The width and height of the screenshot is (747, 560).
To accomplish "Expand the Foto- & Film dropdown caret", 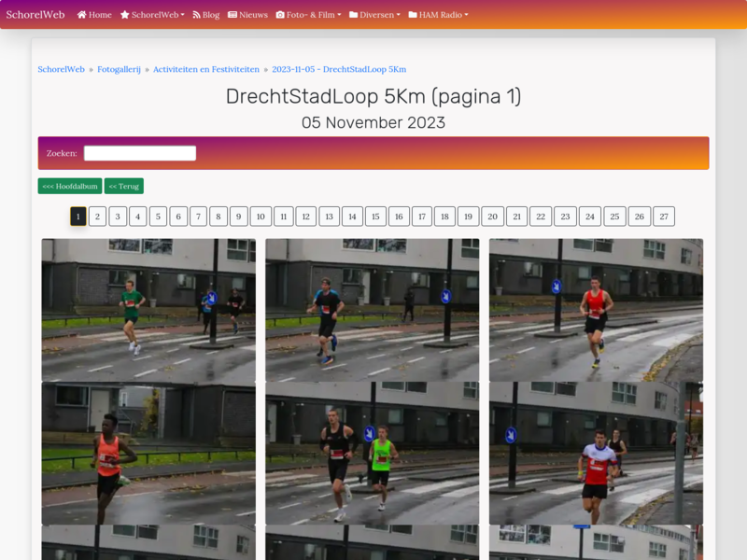I will coord(339,15).
